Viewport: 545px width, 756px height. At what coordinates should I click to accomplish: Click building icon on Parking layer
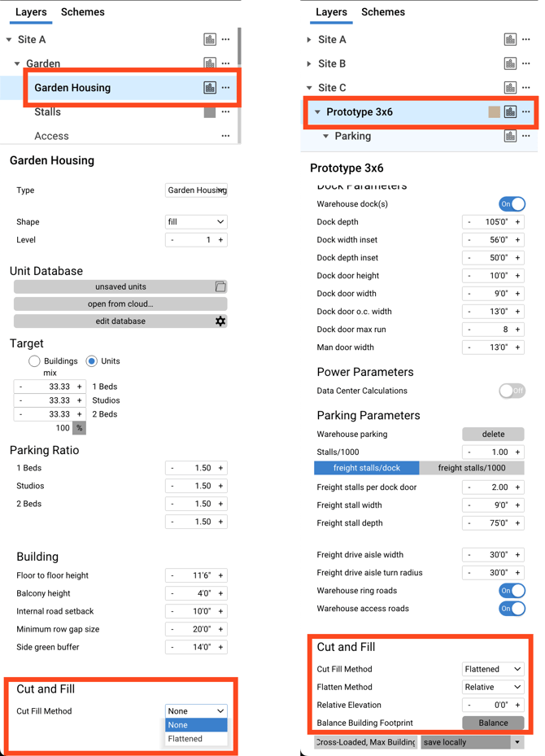510,135
